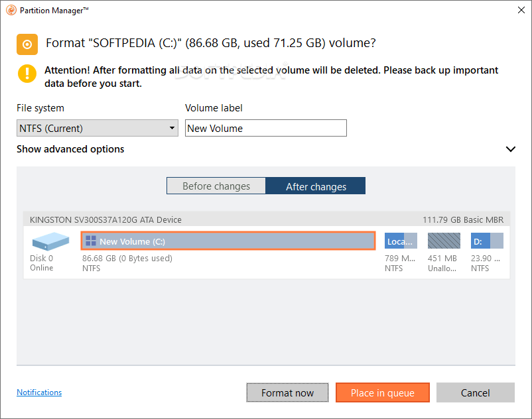This screenshot has width=532, height=419.
Task: Switch to the After changes tab
Action: [x=315, y=186]
